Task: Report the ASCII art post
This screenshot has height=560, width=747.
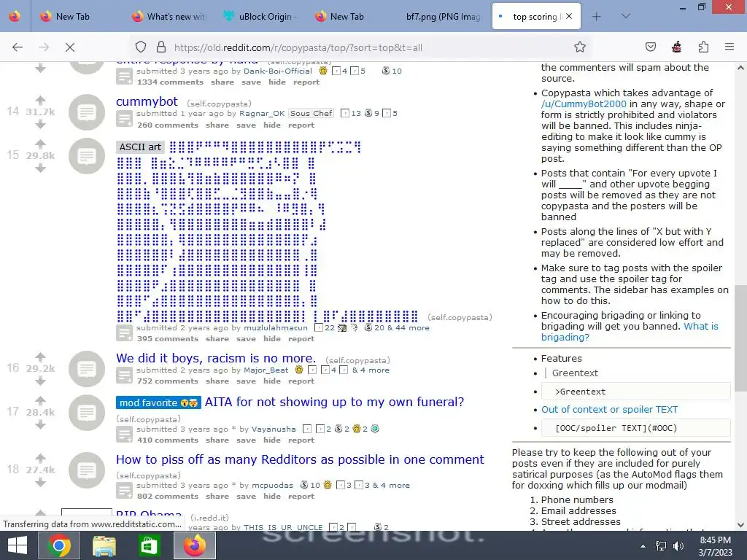Action: tap(301, 338)
